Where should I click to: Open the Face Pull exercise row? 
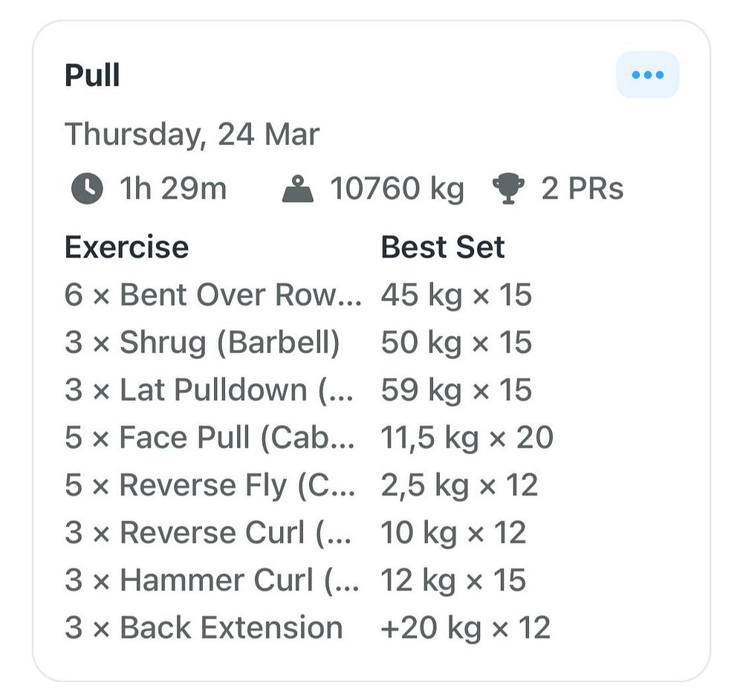[309, 438]
